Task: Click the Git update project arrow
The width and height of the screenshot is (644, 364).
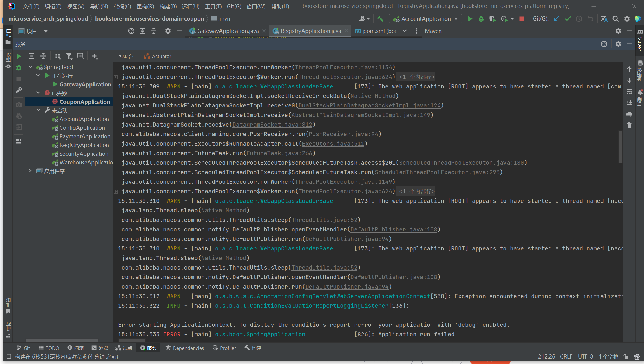Action: coord(556,19)
